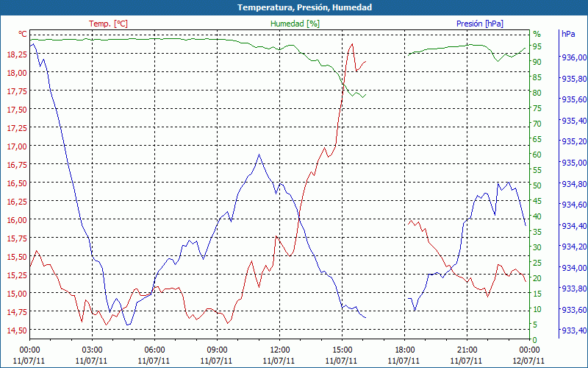Click the 21:00 time axis label
Viewport: 588px width, 368px height.
coord(467,350)
